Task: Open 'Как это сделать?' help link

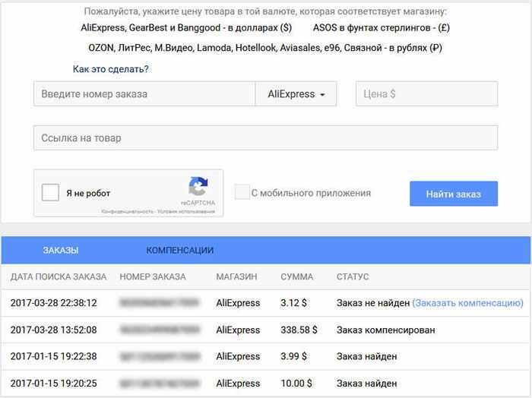Action: (x=111, y=69)
